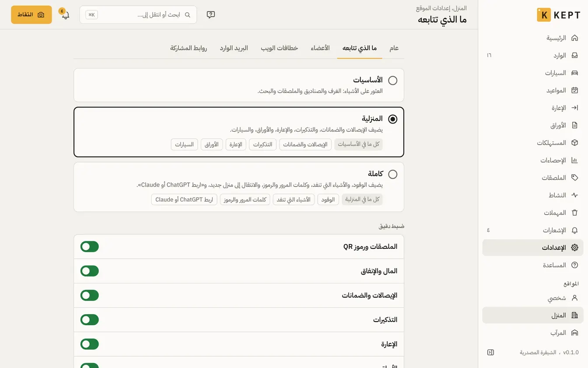The image size is (588, 368).
Task: Select الإعارة (Lending) in the sidebar navigation
Action: (x=533, y=108)
